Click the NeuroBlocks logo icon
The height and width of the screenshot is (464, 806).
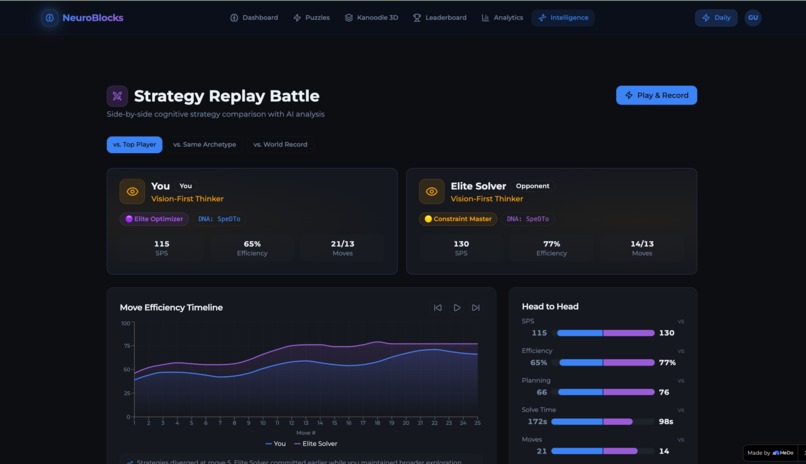(x=50, y=18)
